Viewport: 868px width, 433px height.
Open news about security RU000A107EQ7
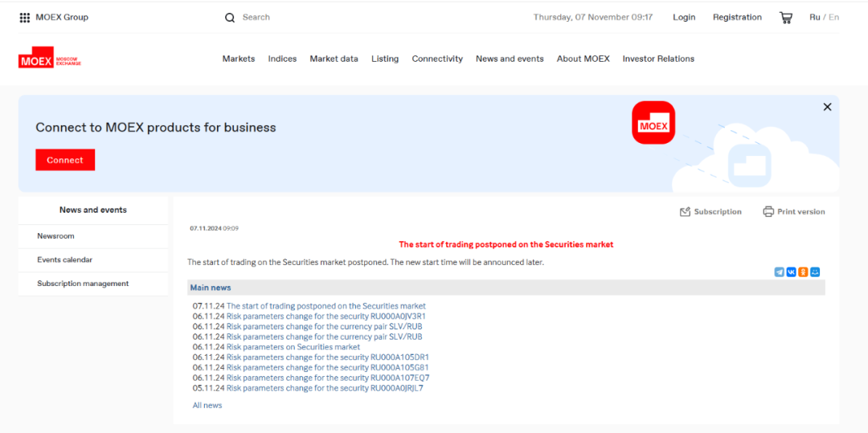[x=328, y=378]
